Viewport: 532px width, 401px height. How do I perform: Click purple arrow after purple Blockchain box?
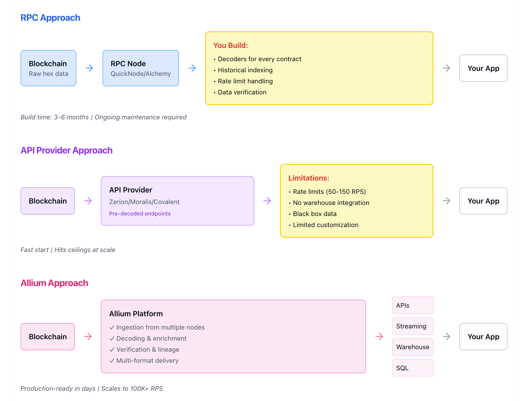click(x=88, y=201)
